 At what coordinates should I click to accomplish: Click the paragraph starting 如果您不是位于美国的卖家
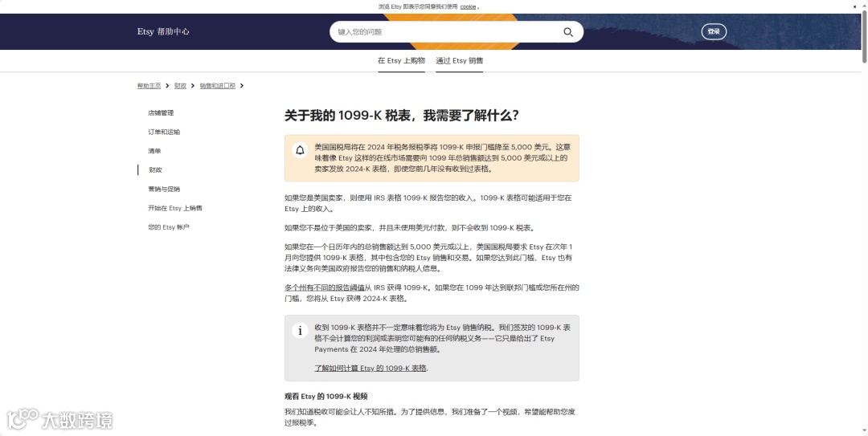pyautogui.click(x=410, y=228)
